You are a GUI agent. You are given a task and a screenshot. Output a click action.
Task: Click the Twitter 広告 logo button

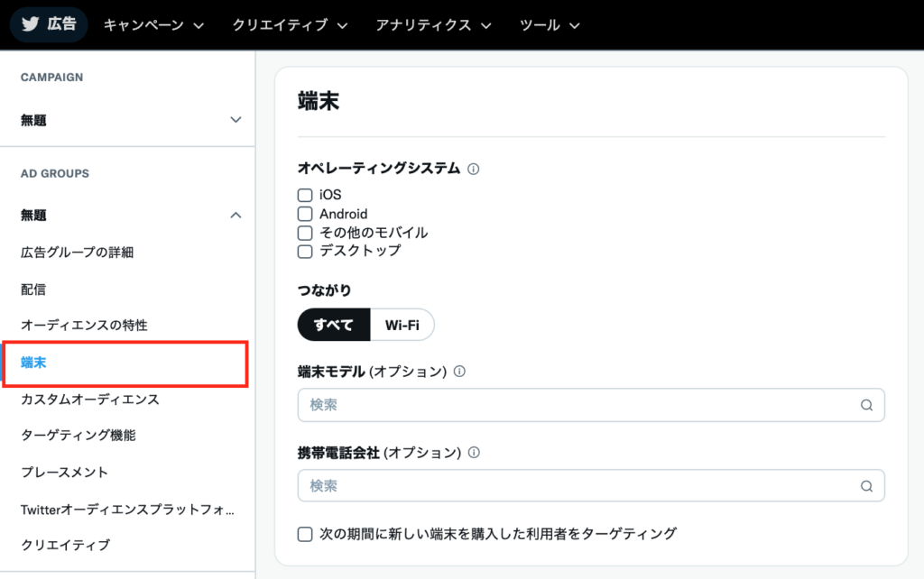49,24
